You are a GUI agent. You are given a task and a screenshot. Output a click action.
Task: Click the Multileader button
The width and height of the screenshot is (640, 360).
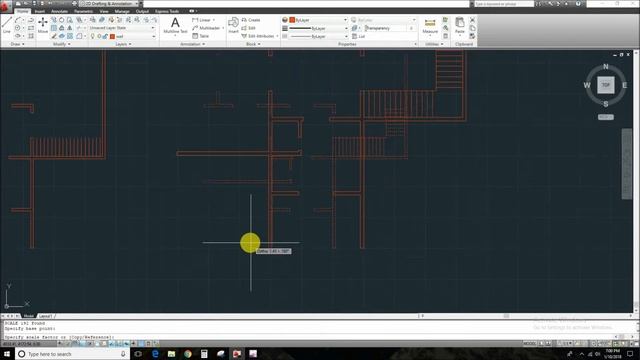pos(206,28)
